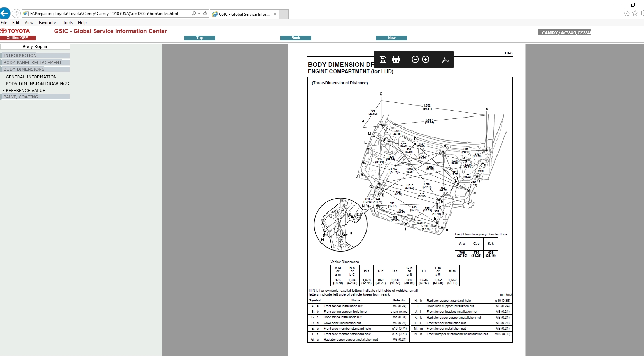Click the 'A-M or a-m' column header
The image size is (644, 356).
tap(338, 271)
